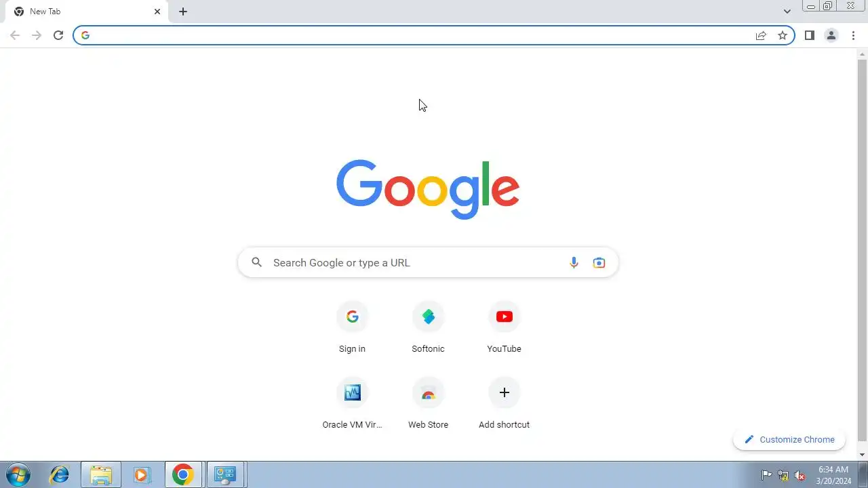Click the Add shortcut plus tile
Viewport: 868px width, 488px height.
504,403
